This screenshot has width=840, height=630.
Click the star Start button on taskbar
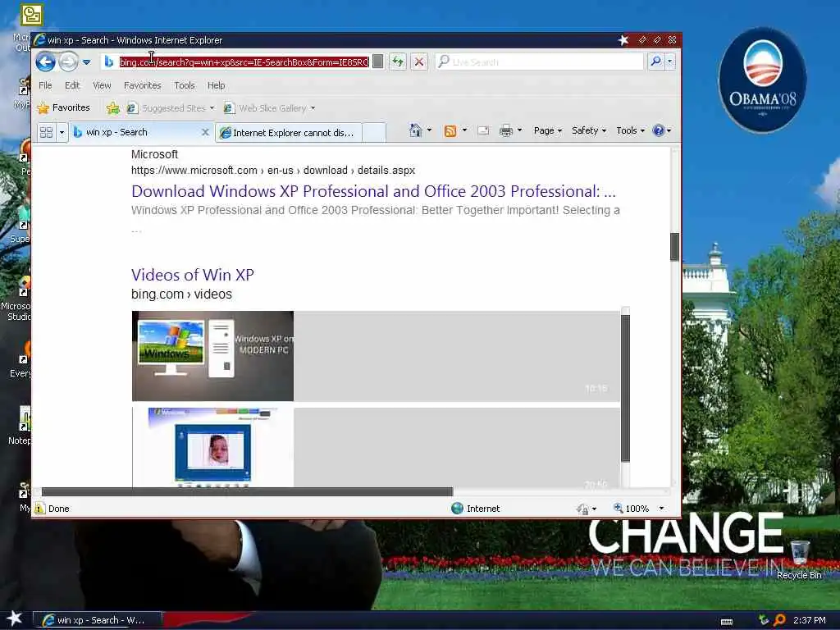pos(15,619)
